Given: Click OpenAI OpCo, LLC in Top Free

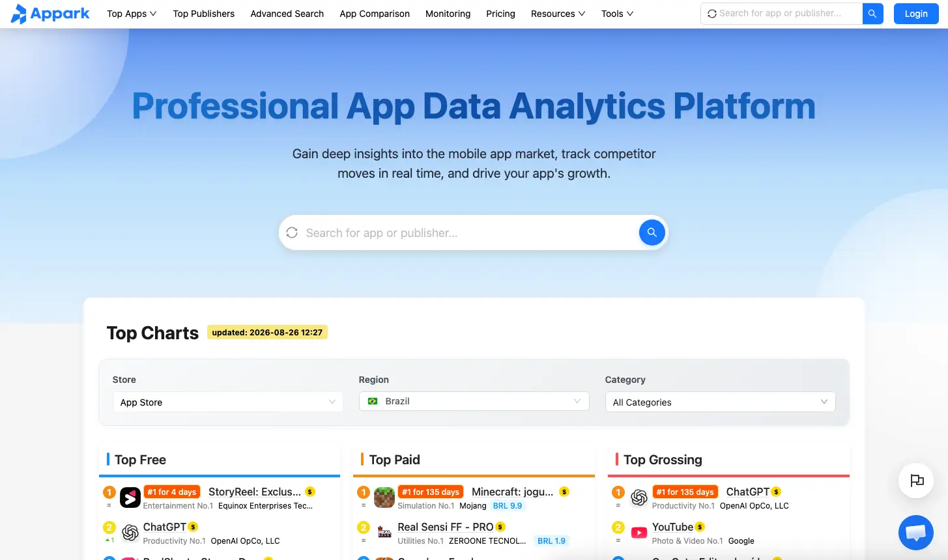Looking at the screenshot, I should tap(246, 541).
